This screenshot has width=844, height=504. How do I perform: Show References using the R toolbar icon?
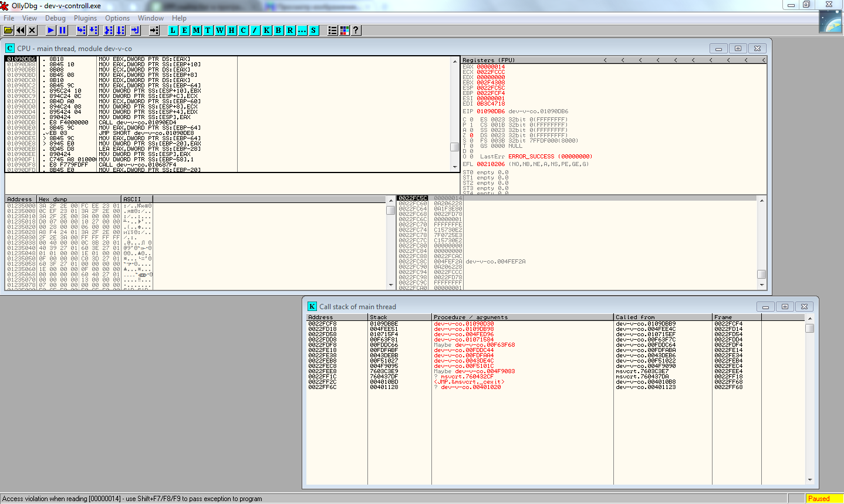[x=291, y=30]
